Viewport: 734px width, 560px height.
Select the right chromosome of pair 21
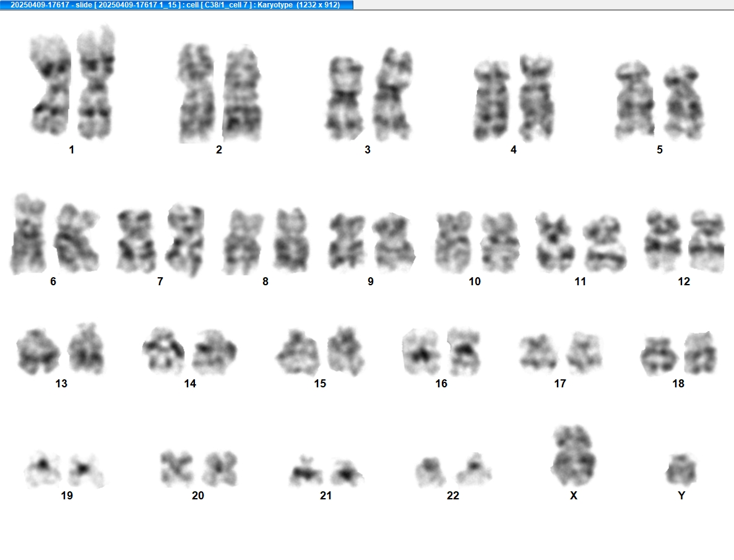347,472
